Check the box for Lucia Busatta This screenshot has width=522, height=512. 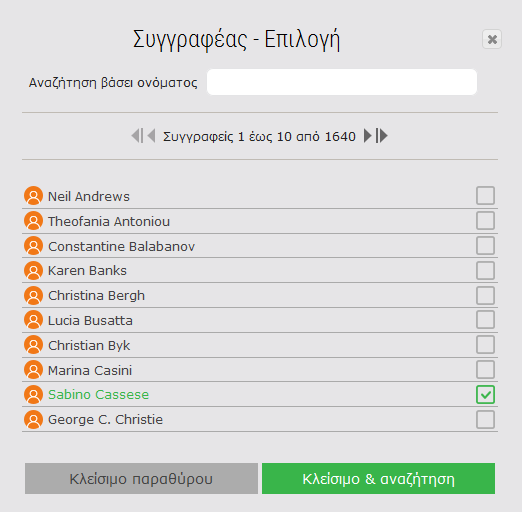pos(485,320)
